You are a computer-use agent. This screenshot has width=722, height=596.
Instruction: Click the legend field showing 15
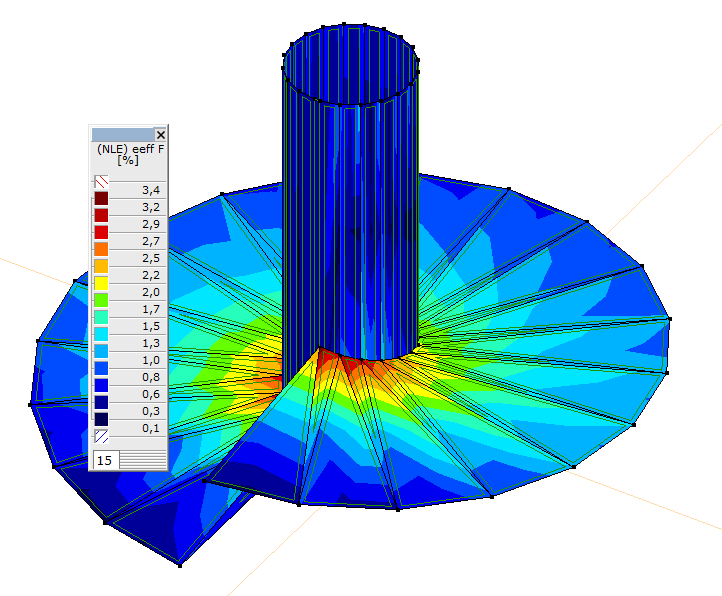106,460
